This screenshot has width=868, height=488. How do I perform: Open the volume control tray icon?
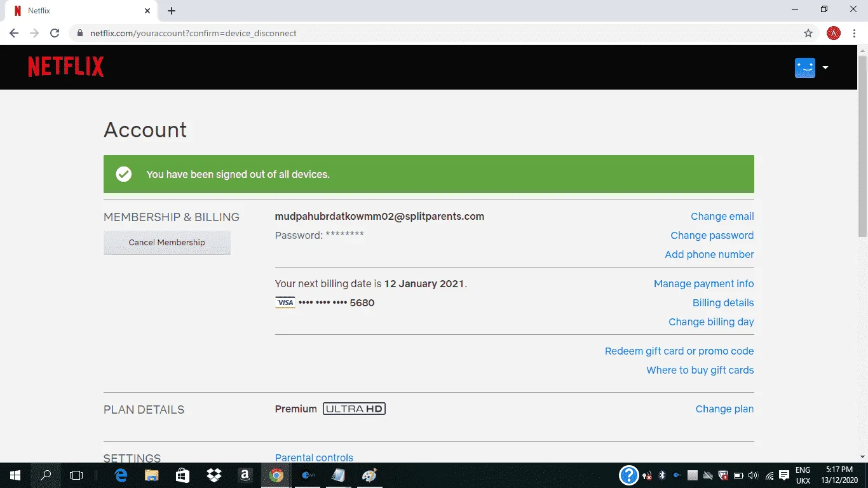(x=754, y=475)
